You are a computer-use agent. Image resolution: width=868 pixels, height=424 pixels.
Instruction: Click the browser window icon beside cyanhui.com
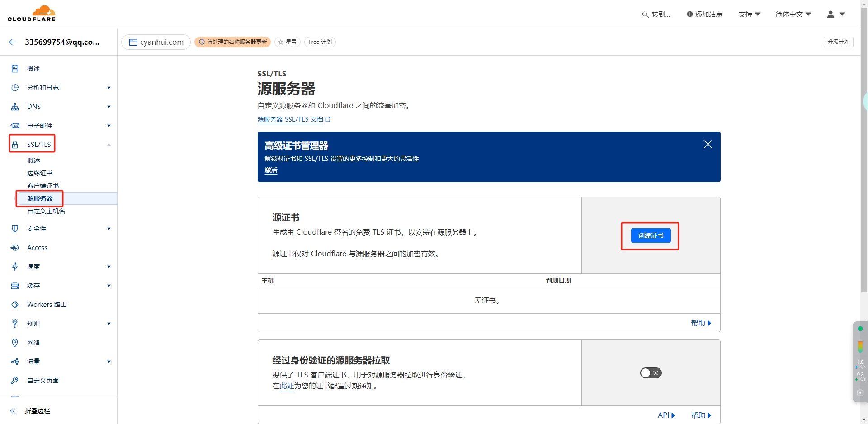(133, 42)
